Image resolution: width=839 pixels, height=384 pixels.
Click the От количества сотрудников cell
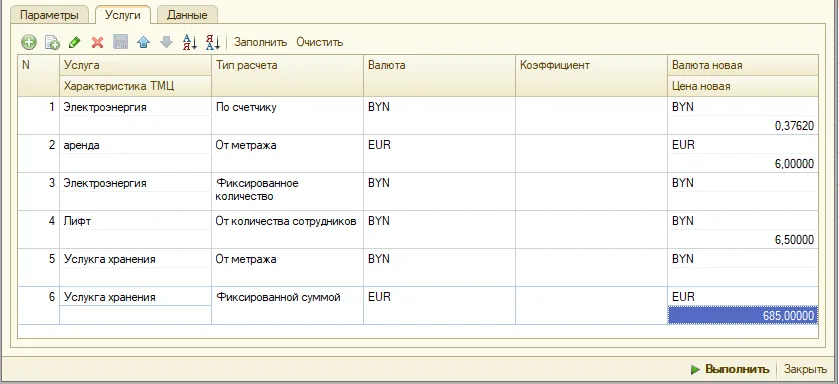[287, 229]
